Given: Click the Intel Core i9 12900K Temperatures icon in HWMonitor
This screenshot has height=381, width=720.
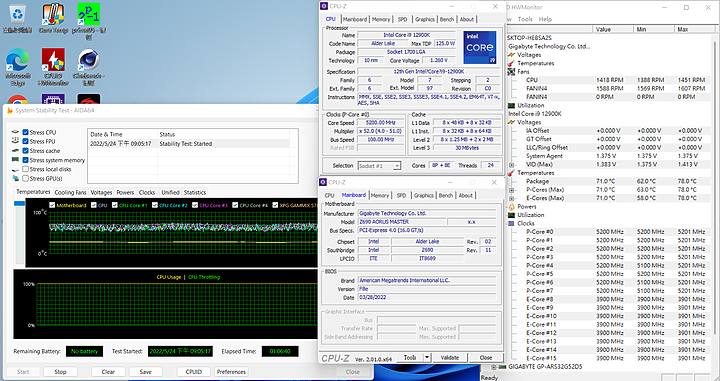Looking at the screenshot, I should (511, 173).
